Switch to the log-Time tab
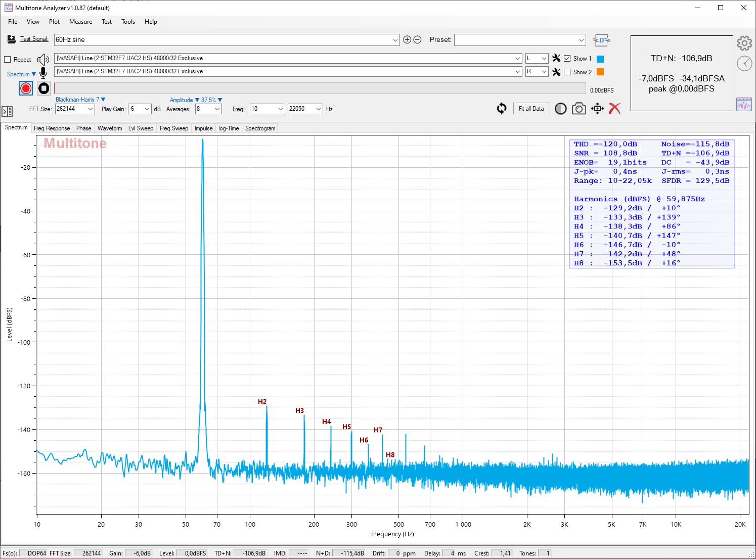This screenshot has height=559, width=756. pos(229,128)
